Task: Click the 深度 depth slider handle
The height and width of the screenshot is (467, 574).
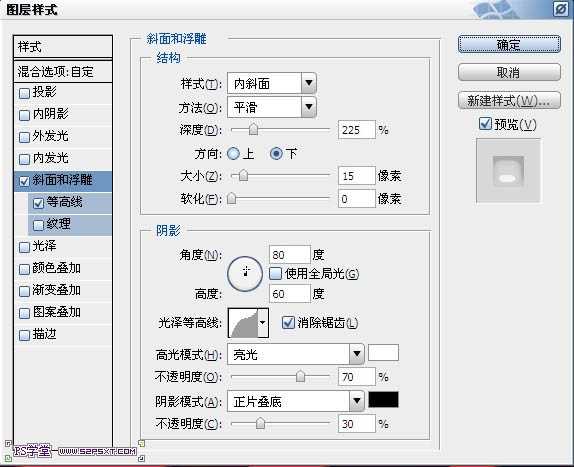Action: (253, 130)
